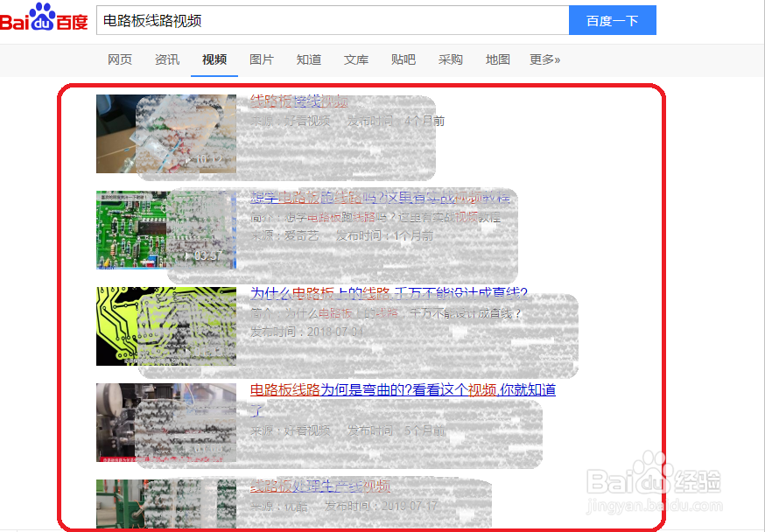Open link 为什么电路板上的线路千万不能设计成直线
The image size is (765, 532).
point(389,293)
